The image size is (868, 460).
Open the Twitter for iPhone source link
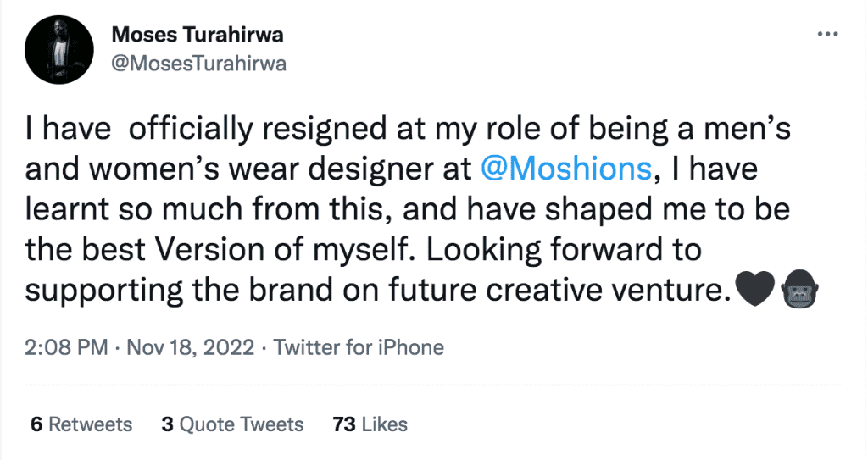click(x=359, y=347)
